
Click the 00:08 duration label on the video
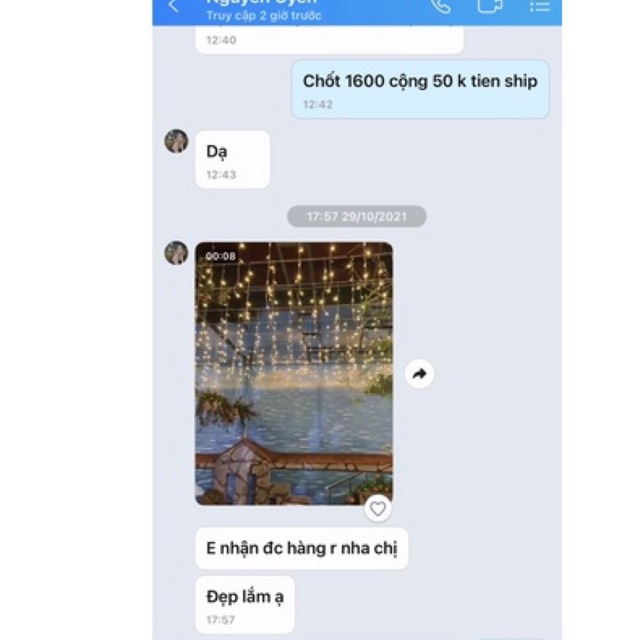pos(220,256)
